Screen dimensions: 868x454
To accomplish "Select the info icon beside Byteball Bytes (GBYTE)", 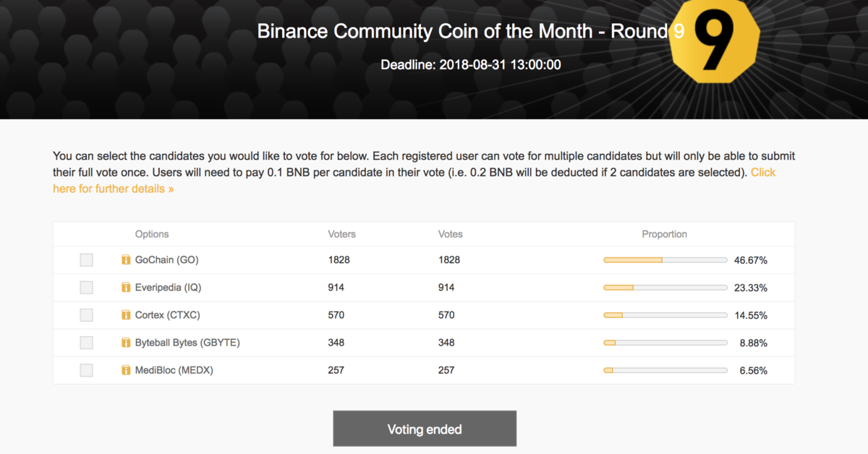I will pyautogui.click(x=124, y=342).
